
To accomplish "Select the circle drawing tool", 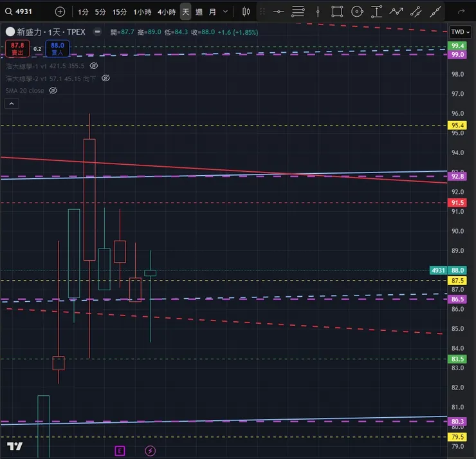I will tap(357, 12).
